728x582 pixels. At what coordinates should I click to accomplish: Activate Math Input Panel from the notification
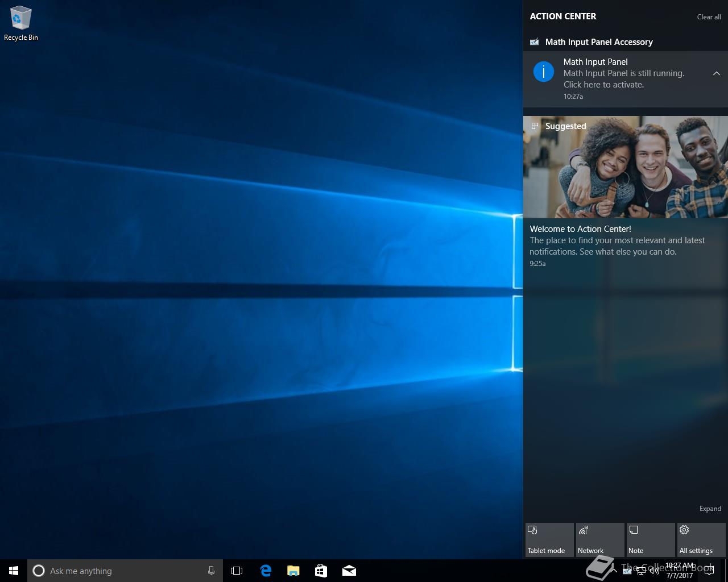point(623,78)
